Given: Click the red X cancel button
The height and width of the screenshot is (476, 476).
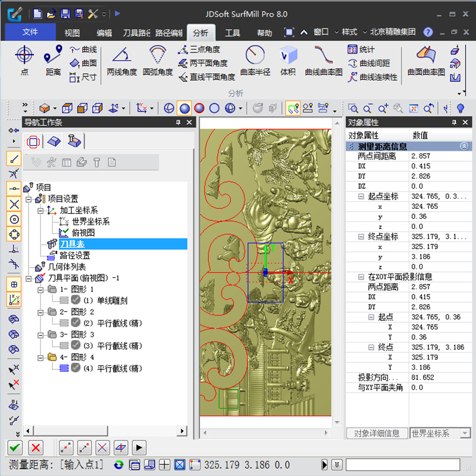Looking at the screenshot, I should point(36,447).
